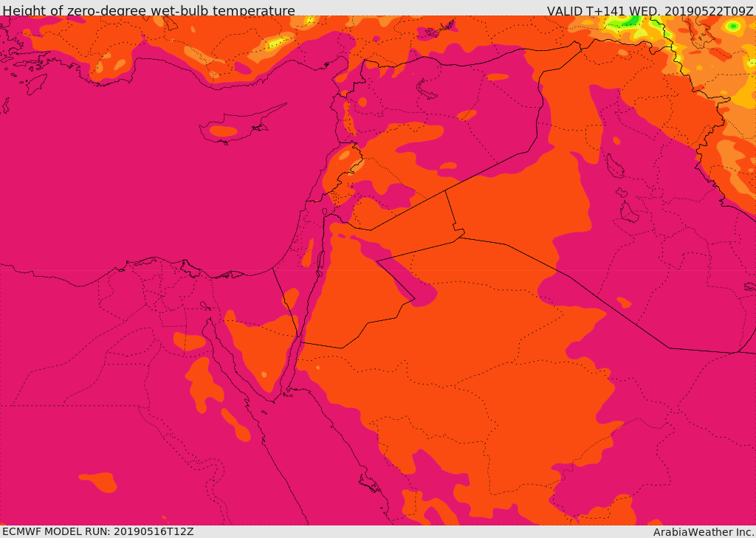Click the 'ArabiaWeather Inc' credit text
This screenshot has height=538, width=756.
[x=703, y=532]
